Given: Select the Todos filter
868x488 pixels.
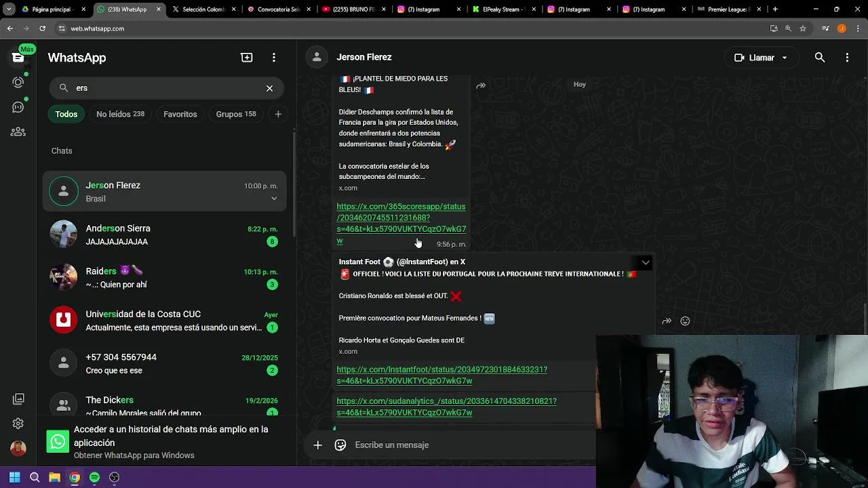Looking at the screenshot, I should point(66,114).
